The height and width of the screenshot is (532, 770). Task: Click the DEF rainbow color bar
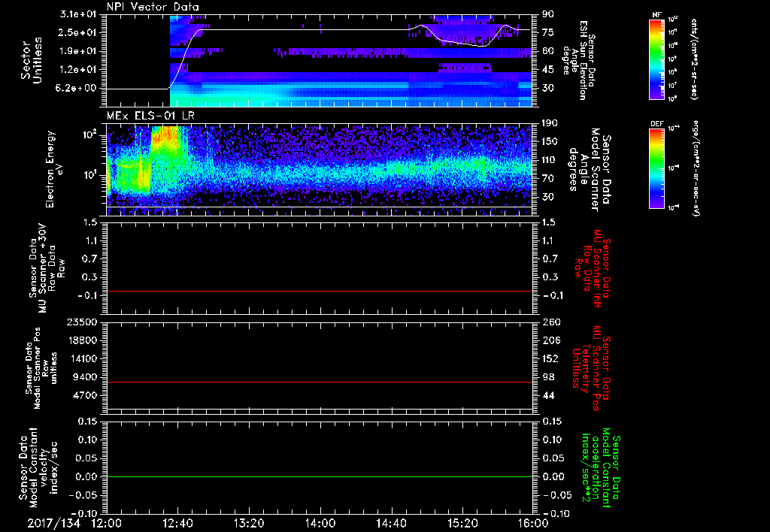click(656, 168)
